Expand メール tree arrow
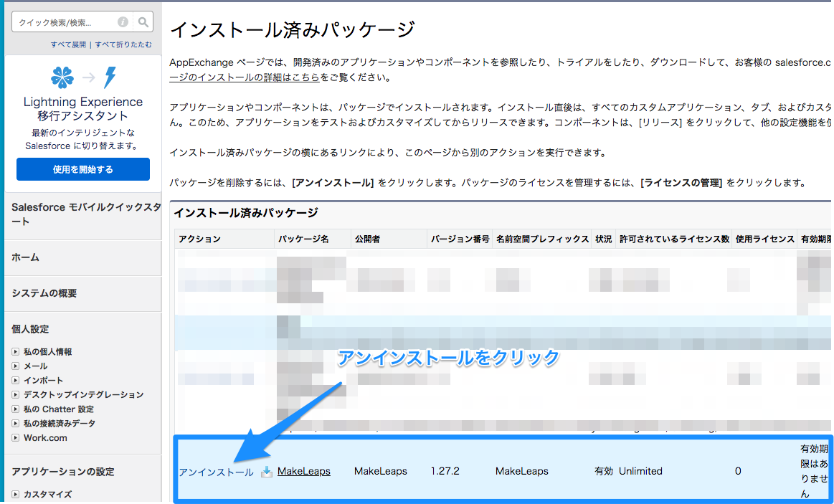The height and width of the screenshot is (504, 834). (x=16, y=366)
